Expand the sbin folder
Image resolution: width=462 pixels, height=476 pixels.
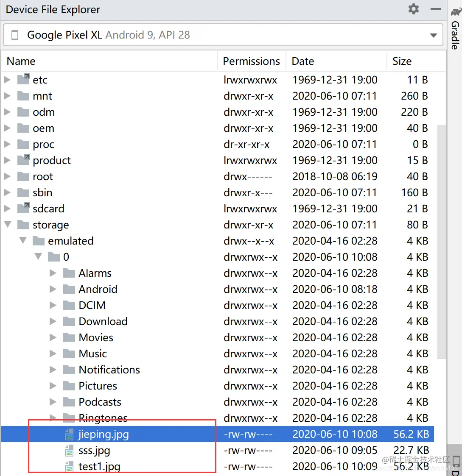(x=7, y=192)
